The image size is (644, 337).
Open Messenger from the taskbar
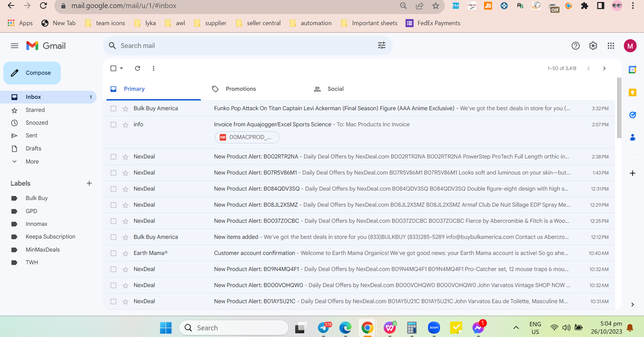tap(479, 328)
